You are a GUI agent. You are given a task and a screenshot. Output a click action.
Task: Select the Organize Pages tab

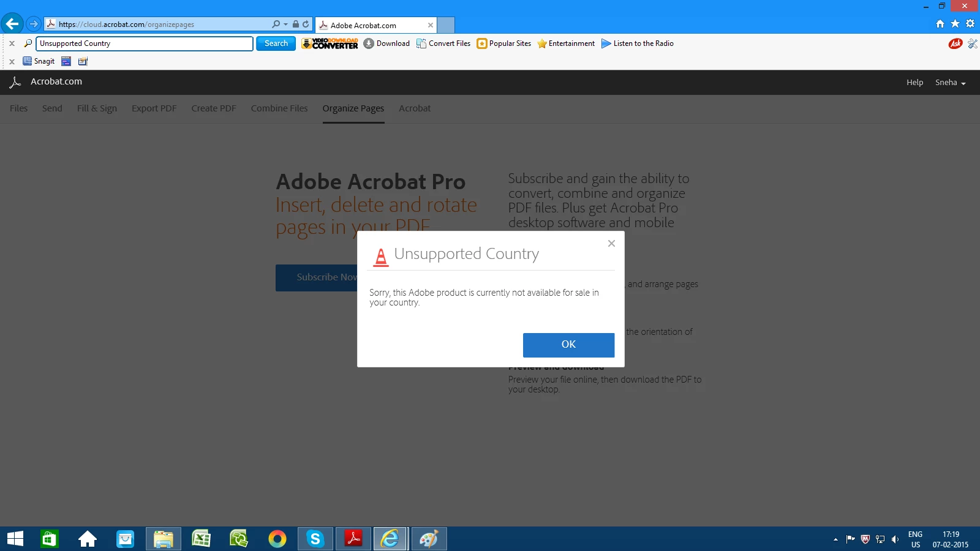353,108
